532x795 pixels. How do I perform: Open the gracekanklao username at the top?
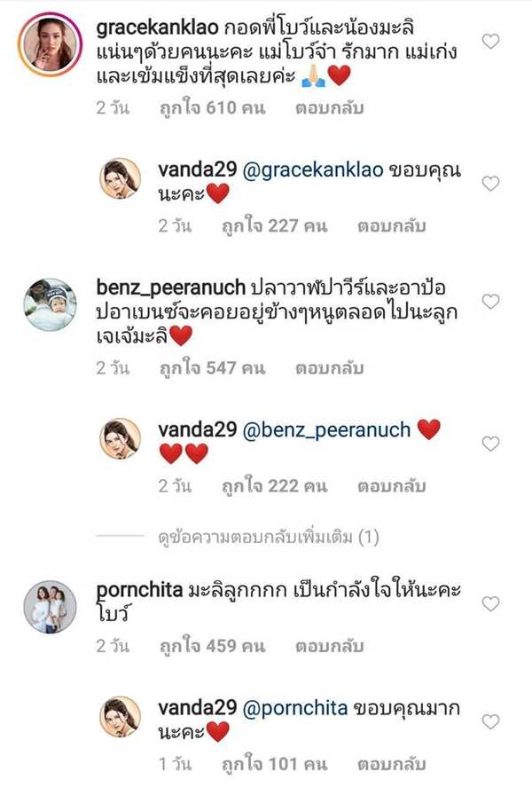(157, 28)
